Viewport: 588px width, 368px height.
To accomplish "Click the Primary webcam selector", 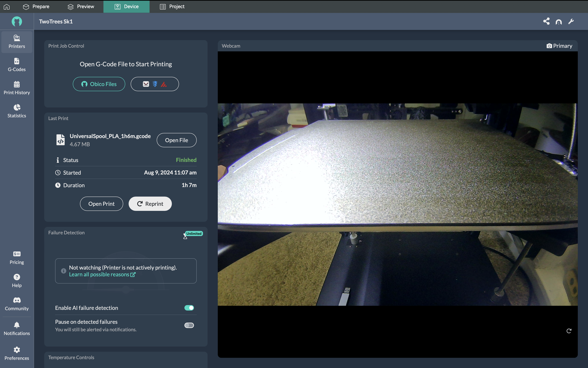I will (x=559, y=46).
